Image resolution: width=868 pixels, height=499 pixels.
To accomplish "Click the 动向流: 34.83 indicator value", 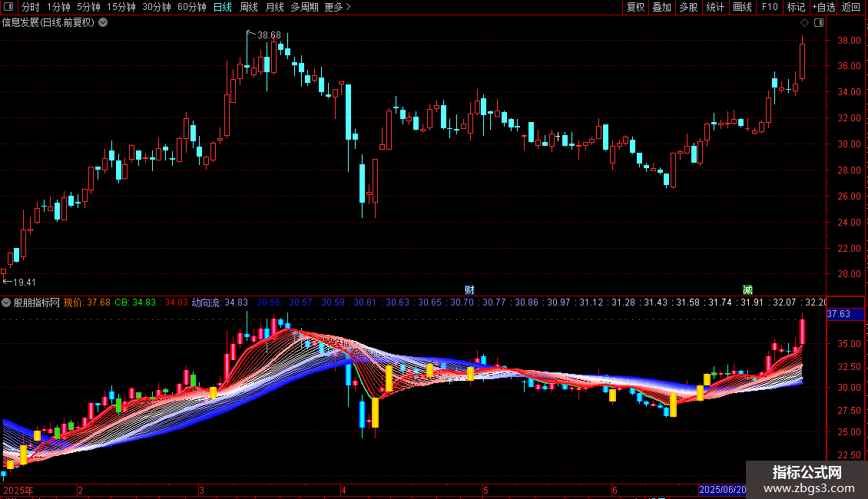I will coord(220,302).
